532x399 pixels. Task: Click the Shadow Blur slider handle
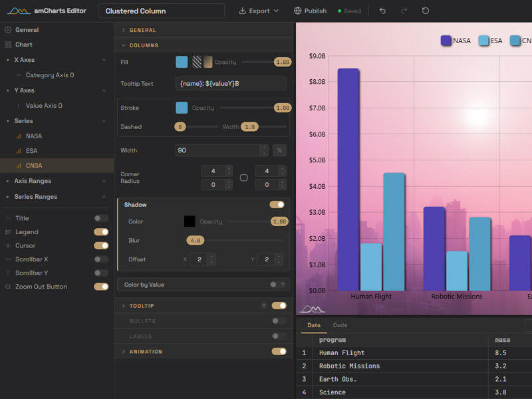click(x=196, y=241)
